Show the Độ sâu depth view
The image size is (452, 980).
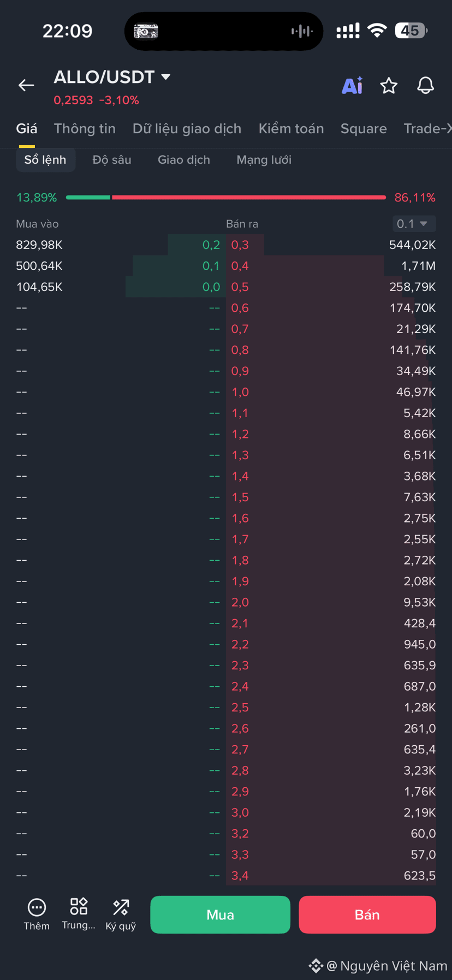112,160
